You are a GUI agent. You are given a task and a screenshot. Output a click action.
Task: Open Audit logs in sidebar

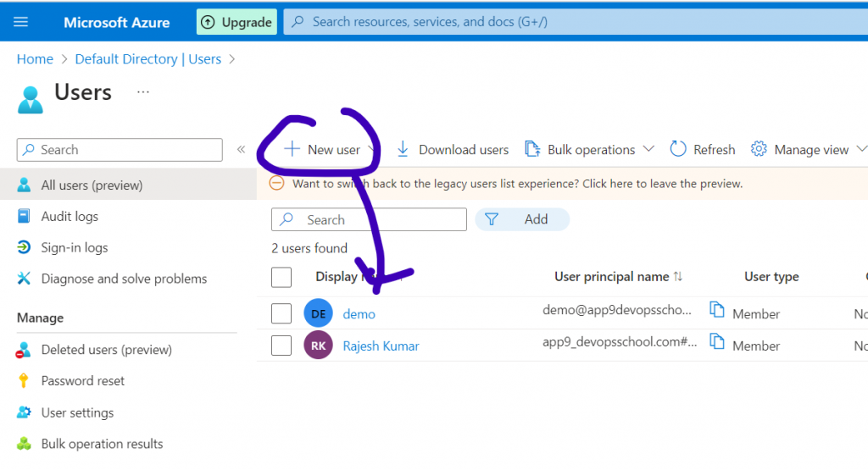(70, 217)
